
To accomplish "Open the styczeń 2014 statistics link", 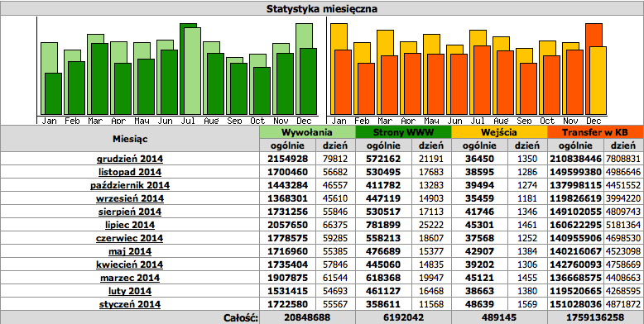I will (130, 304).
